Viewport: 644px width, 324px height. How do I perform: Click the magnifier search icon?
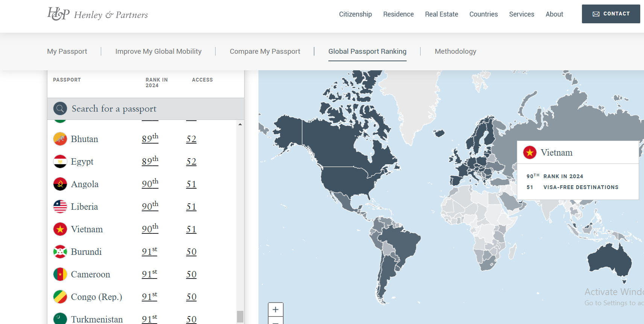pyautogui.click(x=60, y=109)
